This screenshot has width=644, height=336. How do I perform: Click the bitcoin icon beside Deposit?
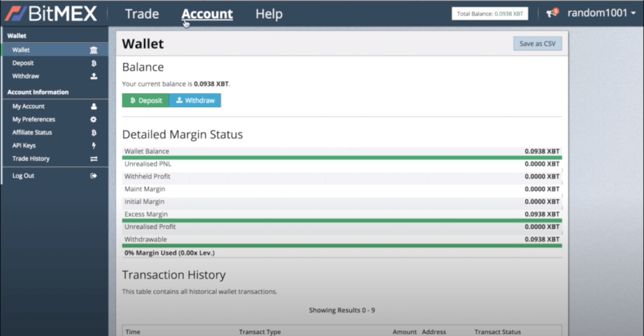coord(94,64)
